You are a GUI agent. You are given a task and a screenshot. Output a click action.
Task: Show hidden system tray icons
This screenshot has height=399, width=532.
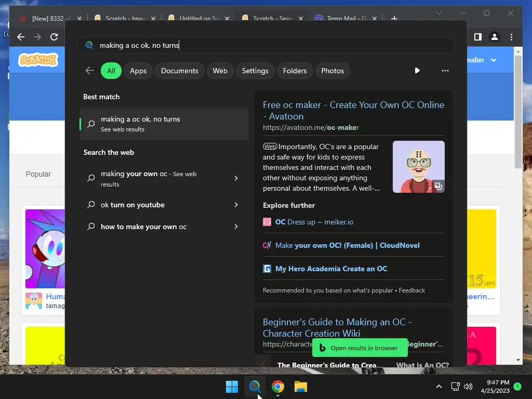[x=438, y=387]
